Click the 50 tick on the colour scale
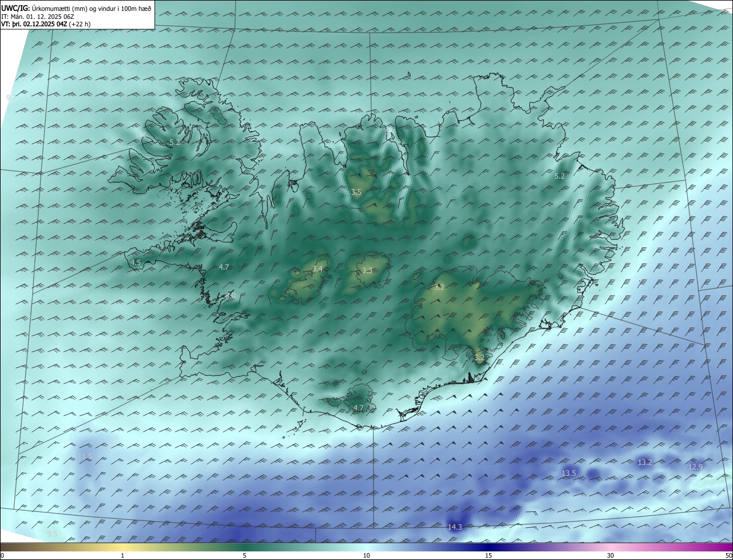 click(728, 555)
